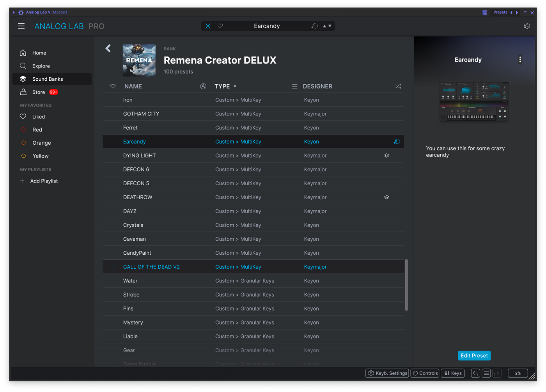Open the Presets label in host title bar
Viewport: 546px width, 392px height.
point(500,12)
